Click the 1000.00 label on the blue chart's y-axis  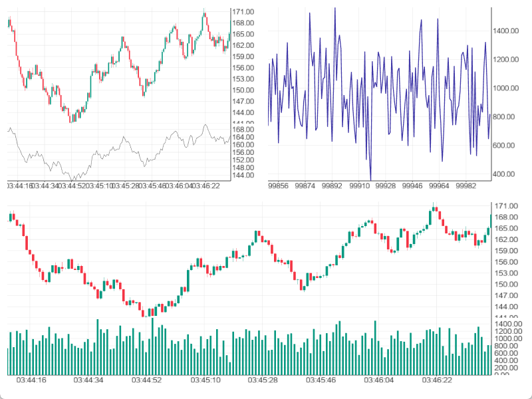pyautogui.click(x=505, y=88)
